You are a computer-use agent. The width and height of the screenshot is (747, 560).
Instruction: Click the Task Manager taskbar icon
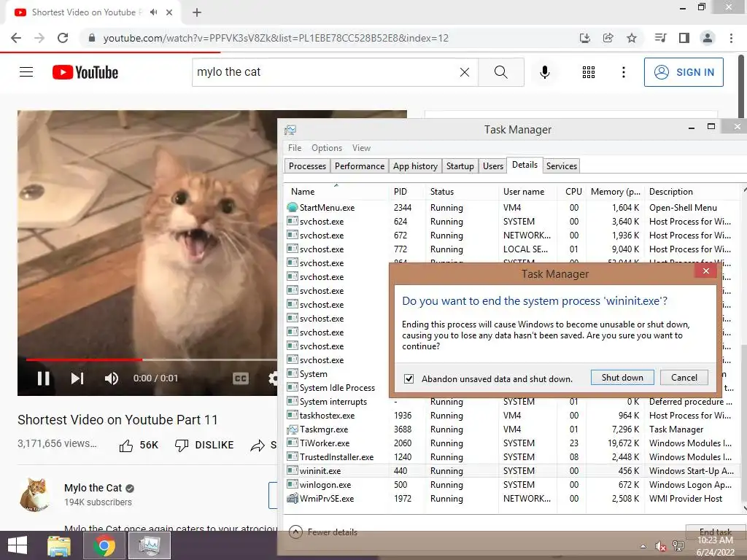click(x=150, y=545)
